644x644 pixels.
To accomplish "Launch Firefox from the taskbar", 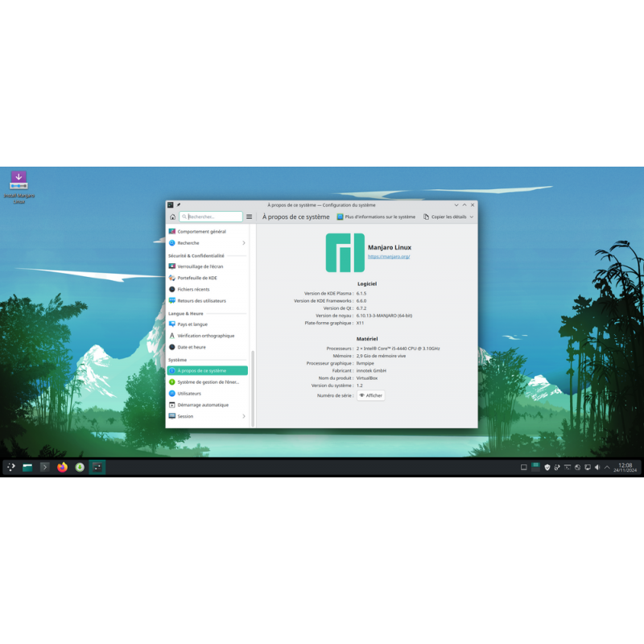I will (62, 467).
